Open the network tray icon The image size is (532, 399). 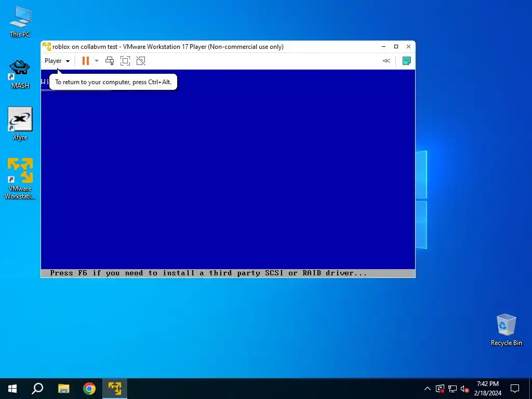point(453,389)
